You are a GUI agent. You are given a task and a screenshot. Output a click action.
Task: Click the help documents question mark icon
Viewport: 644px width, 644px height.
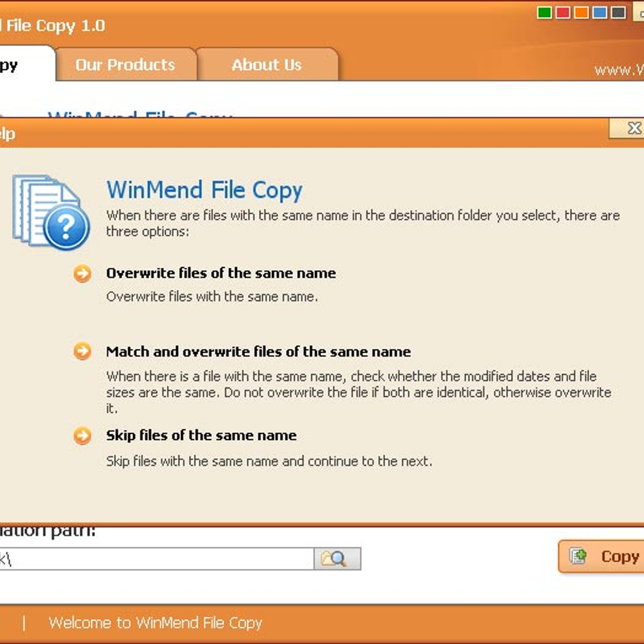[51, 213]
